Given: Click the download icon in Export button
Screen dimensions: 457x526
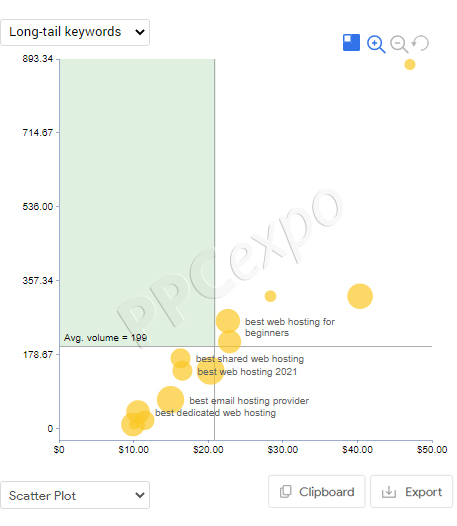Looking at the screenshot, I should click(389, 492).
